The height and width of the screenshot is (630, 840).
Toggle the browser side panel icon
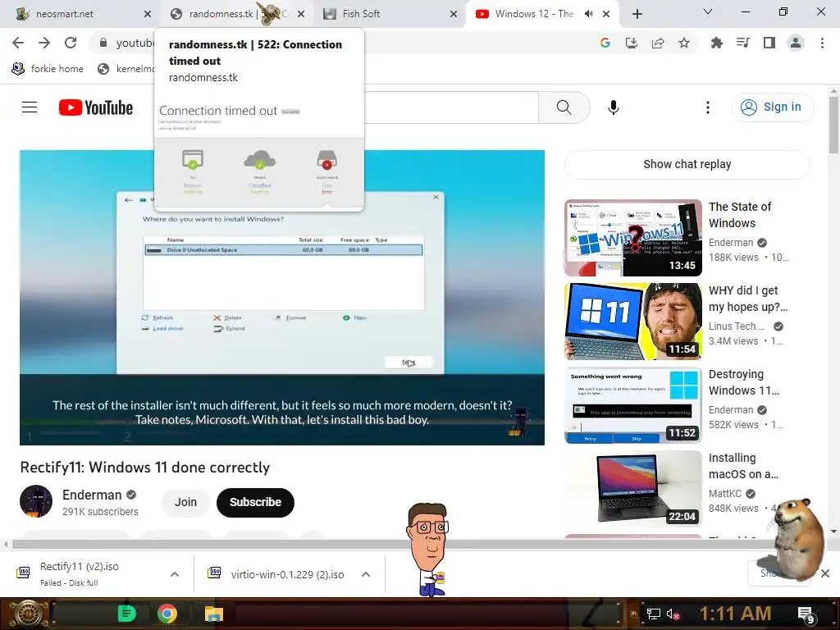tap(769, 43)
